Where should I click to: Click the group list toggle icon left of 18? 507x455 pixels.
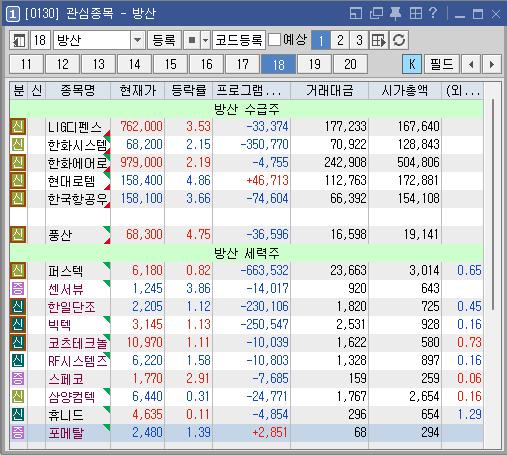(19, 40)
